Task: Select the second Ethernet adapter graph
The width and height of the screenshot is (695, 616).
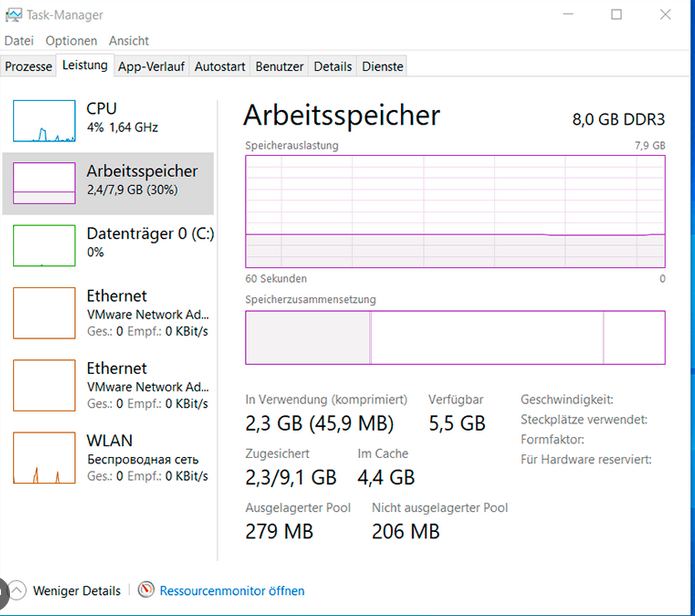Action: tap(44, 386)
